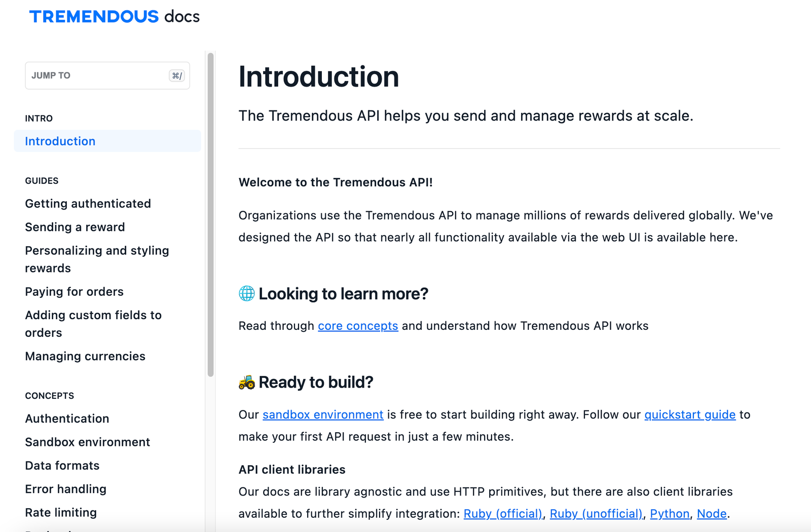Open the Sending a reward guide
Viewport: 811px width, 532px height.
[75, 227]
